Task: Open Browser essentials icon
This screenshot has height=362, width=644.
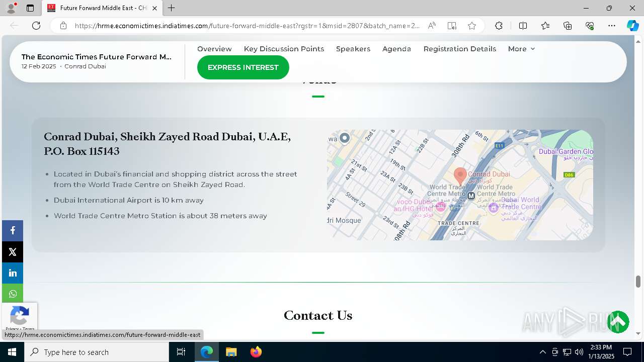Action: [x=590, y=26]
